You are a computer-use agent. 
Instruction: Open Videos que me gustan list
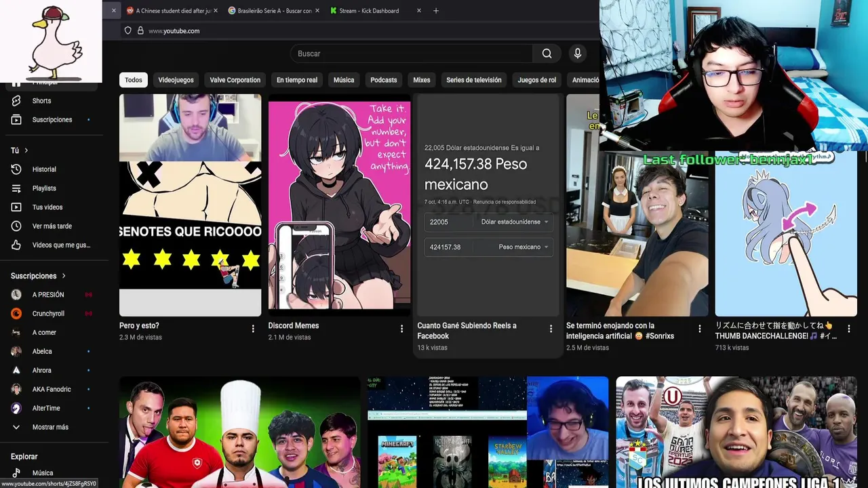pyautogui.click(x=60, y=245)
